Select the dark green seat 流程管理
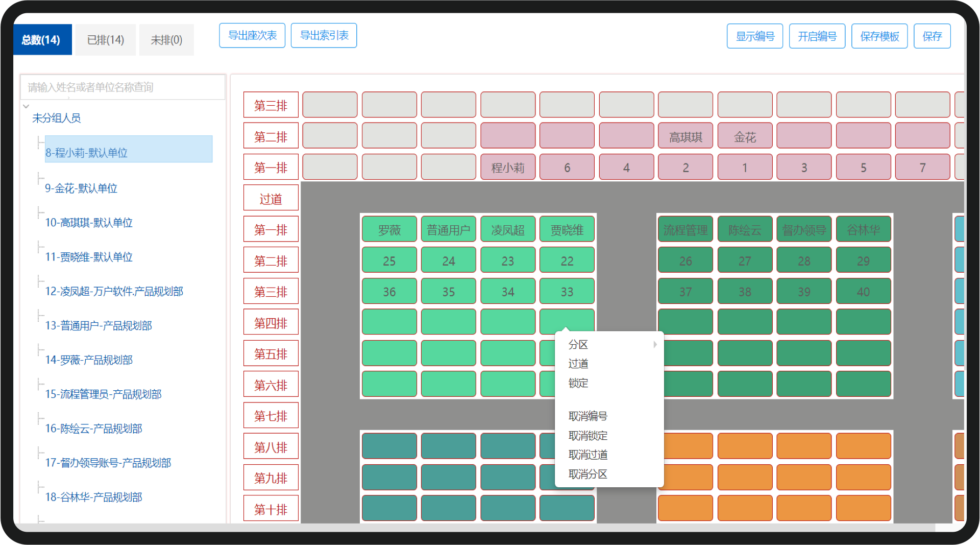This screenshot has height=545, width=980. [x=685, y=230]
